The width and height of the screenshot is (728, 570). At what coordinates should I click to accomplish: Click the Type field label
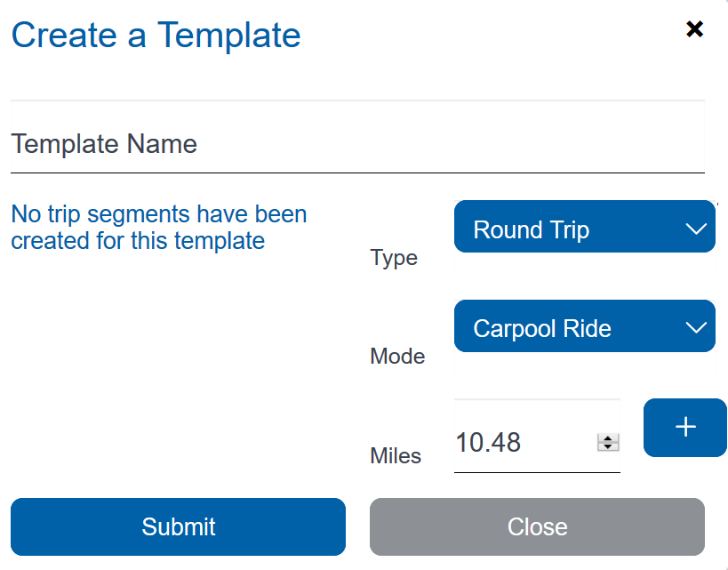tap(393, 258)
